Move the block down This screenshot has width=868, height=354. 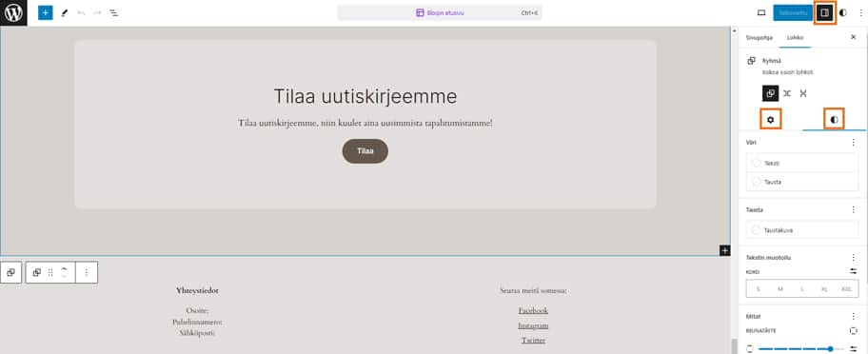pyautogui.click(x=64, y=276)
